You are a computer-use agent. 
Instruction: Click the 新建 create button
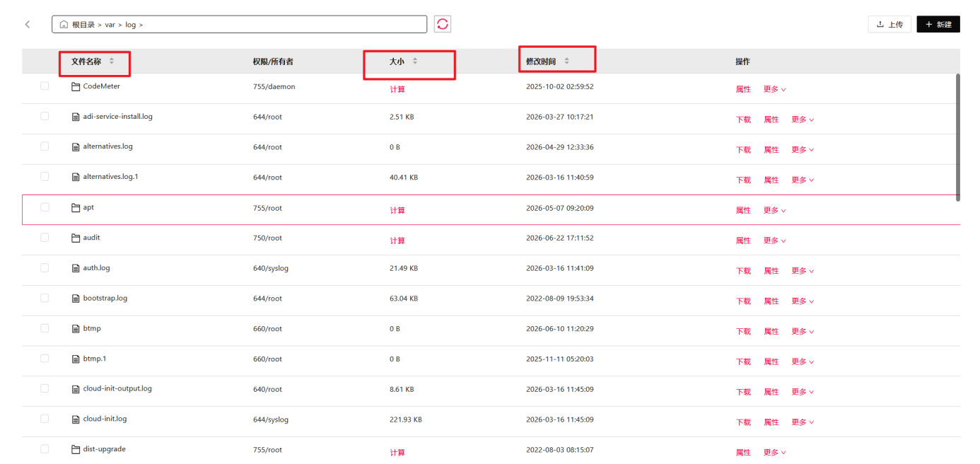938,24
